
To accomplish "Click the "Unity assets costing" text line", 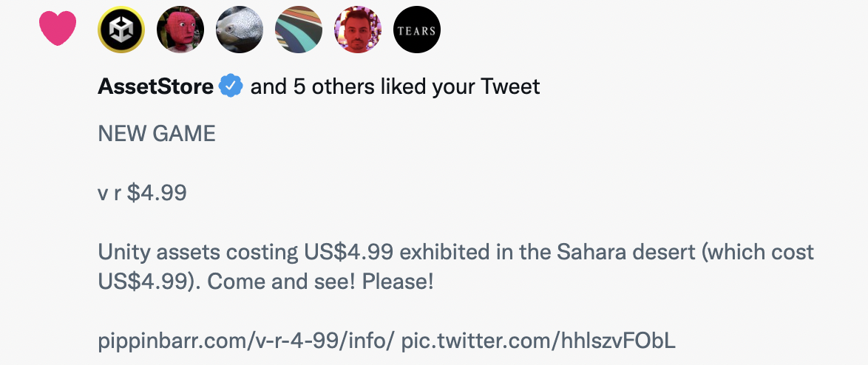I will (x=456, y=252).
